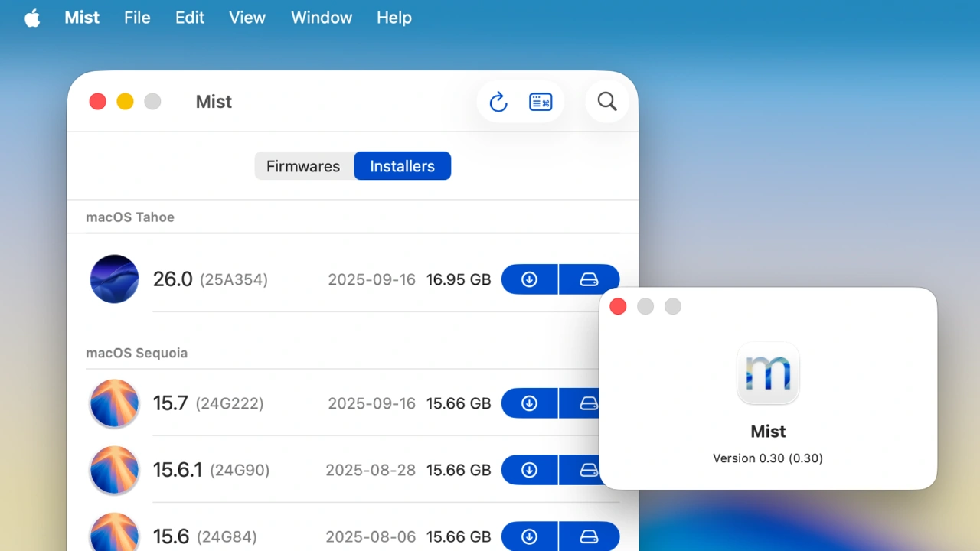Download the macOS Sequoia 15.7 installer
The width and height of the screenshot is (980, 551).
tap(529, 403)
